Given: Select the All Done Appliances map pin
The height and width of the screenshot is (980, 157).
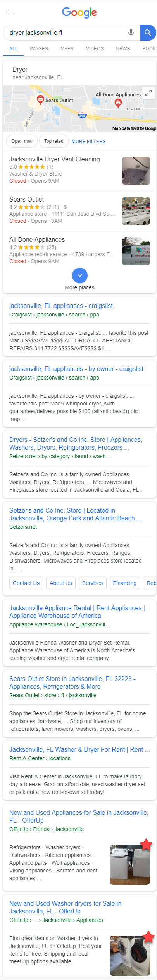Looking at the screenshot, I should click(119, 103).
